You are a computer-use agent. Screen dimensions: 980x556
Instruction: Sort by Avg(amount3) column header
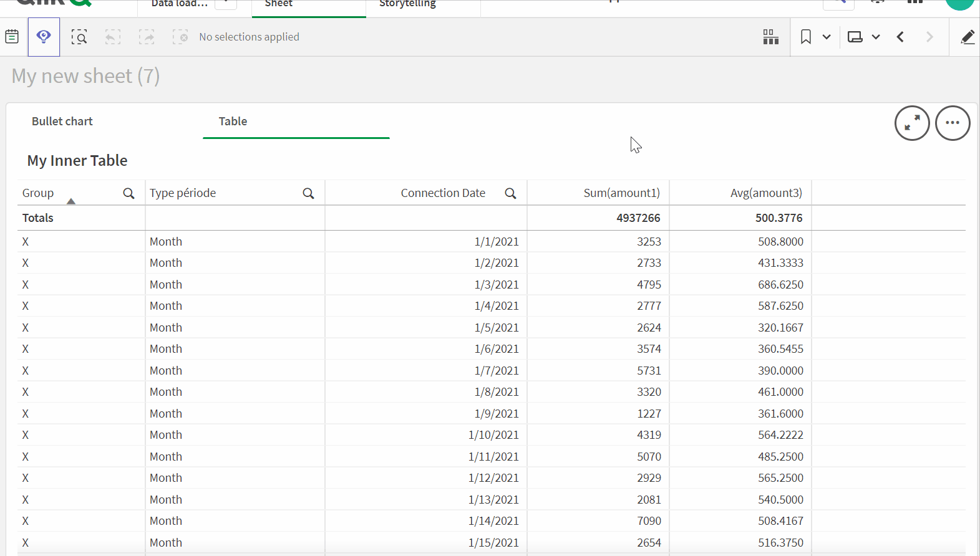point(767,193)
